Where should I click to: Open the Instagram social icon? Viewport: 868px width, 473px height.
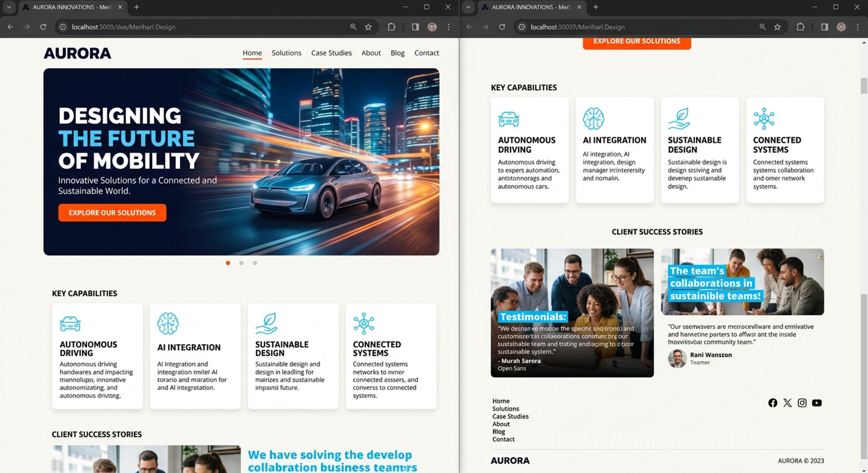(x=802, y=403)
